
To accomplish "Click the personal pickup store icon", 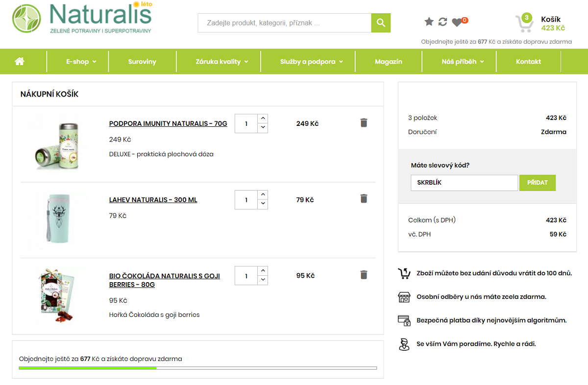I will (404, 297).
